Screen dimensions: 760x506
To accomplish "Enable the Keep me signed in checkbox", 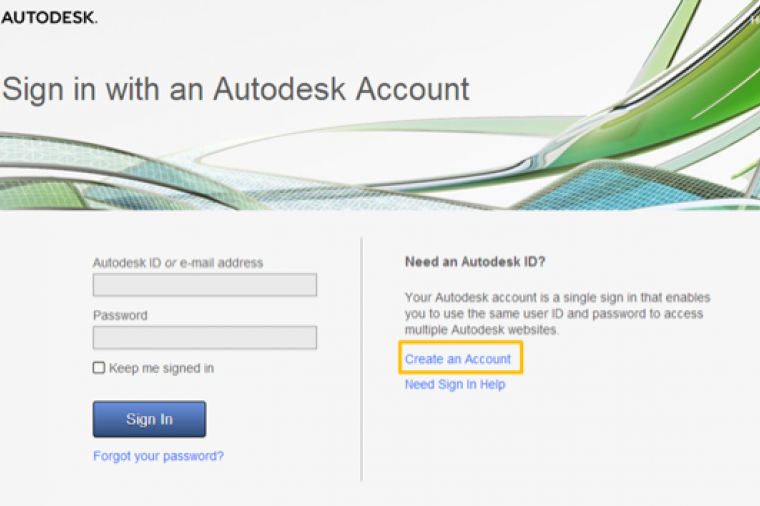I will tap(99, 368).
